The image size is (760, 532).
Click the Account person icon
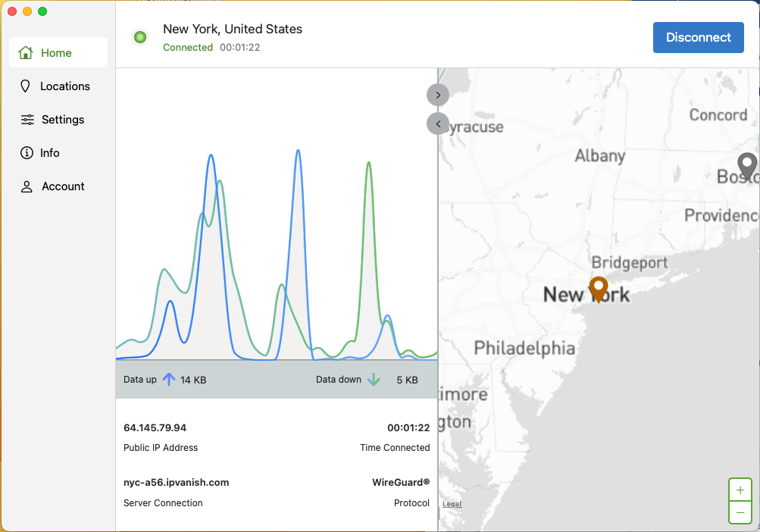27,186
